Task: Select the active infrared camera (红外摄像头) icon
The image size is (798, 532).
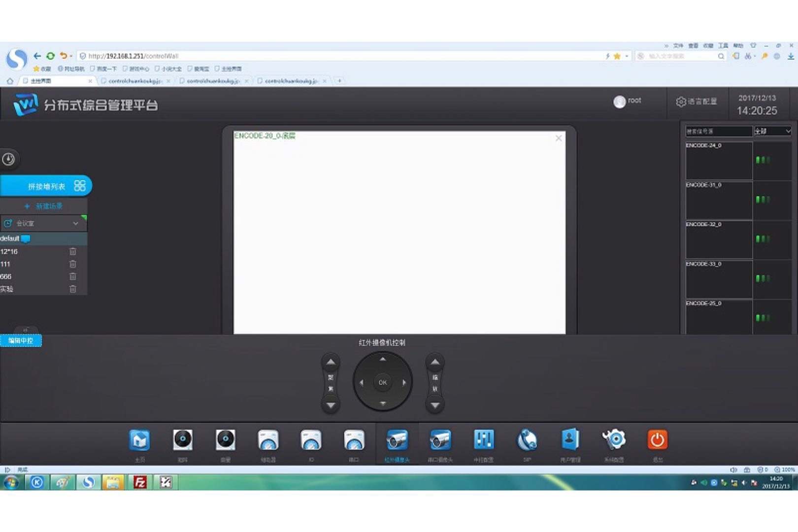Action: tap(397, 440)
